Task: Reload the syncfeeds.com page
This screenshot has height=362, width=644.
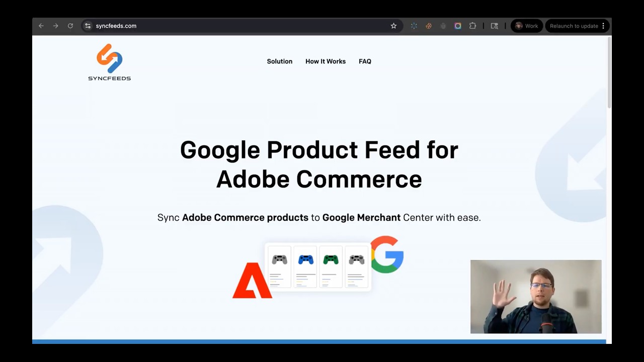Action: click(x=70, y=26)
